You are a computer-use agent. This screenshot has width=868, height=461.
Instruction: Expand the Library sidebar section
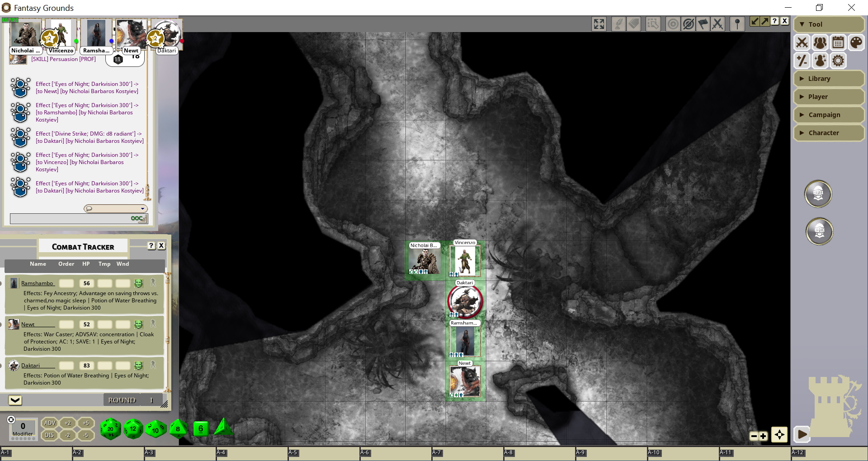(x=829, y=79)
